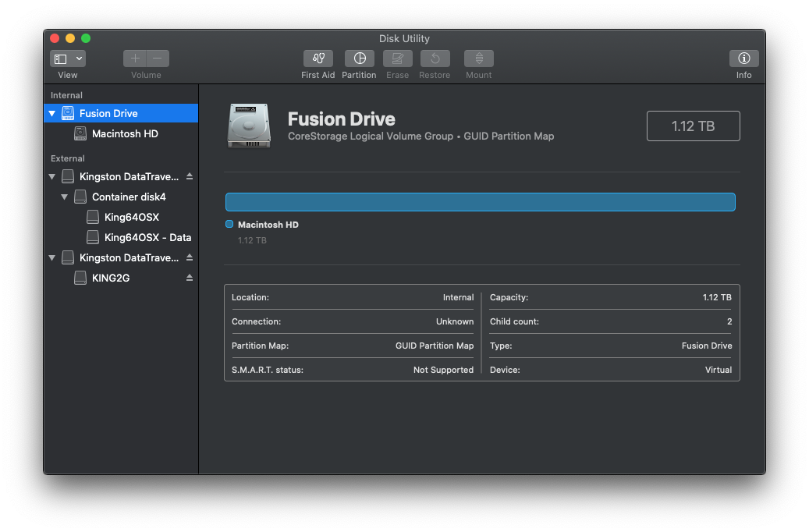Open the Info panel
This screenshot has height=532, width=809.
pos(743,59)
